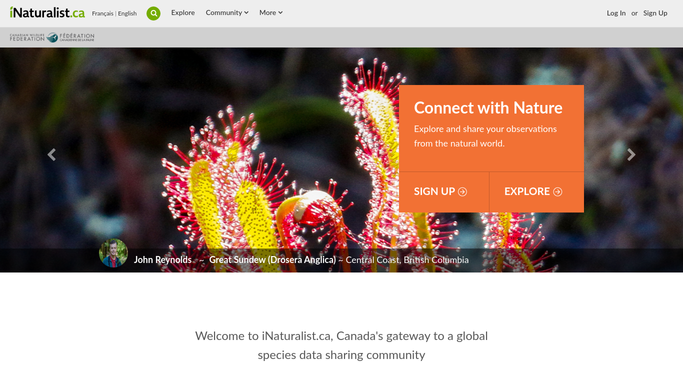Click the arrow icon beside SIGN UP
Viewport: 683px width, 384px height.
pos(463,192)
